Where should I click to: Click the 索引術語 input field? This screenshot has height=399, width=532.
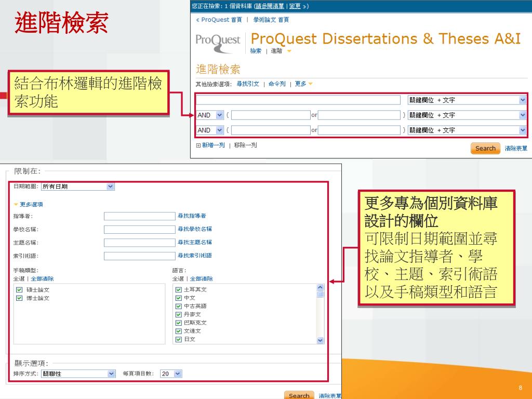(139, 256)
